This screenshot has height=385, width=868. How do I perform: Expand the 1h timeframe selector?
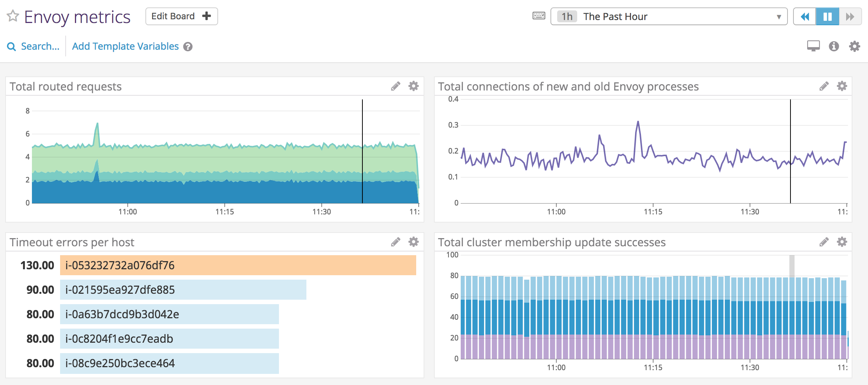tap(567, 16)
